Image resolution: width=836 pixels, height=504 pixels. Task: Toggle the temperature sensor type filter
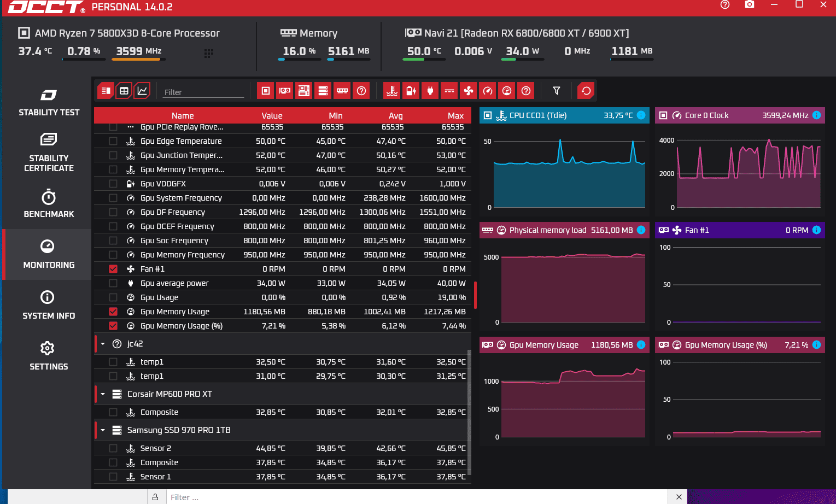tap(392, 91)
